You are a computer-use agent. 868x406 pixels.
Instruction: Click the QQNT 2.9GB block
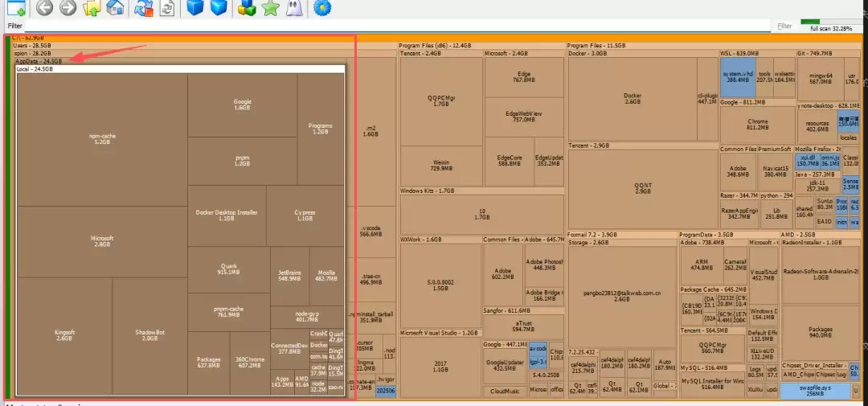pos(643,189)
